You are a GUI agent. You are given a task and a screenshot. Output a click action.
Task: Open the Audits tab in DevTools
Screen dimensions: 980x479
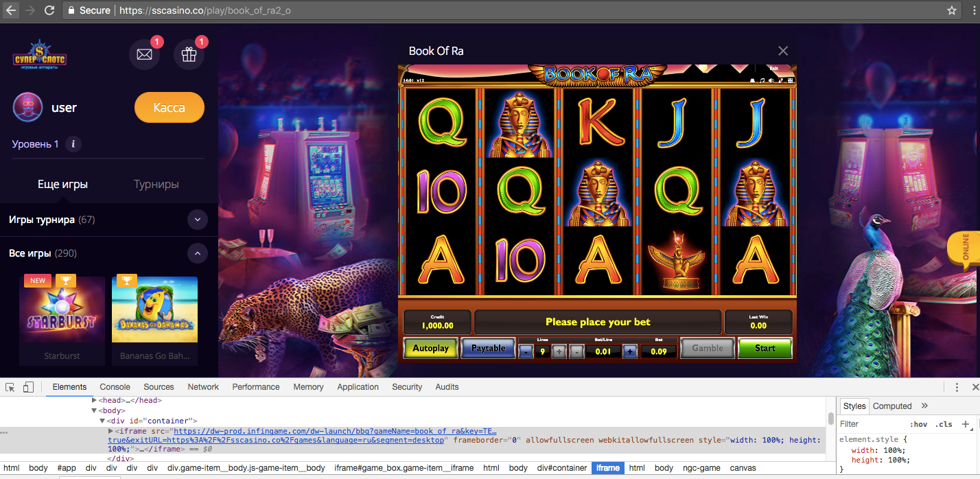(x=447, y=387)
